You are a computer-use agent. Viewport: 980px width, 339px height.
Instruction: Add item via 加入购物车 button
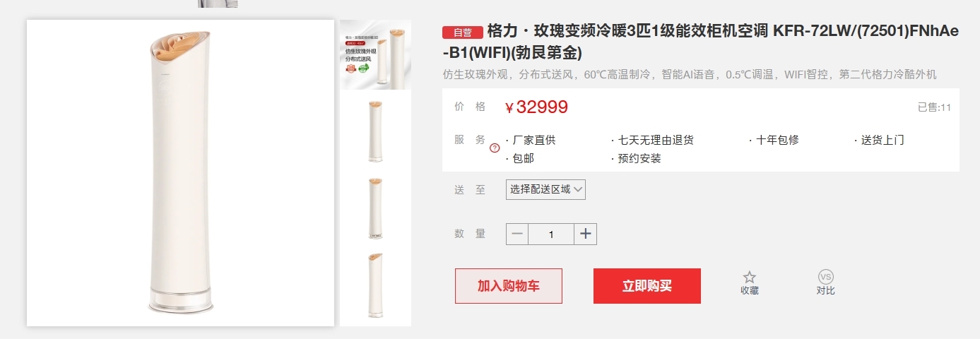click(x=509, y=286)
